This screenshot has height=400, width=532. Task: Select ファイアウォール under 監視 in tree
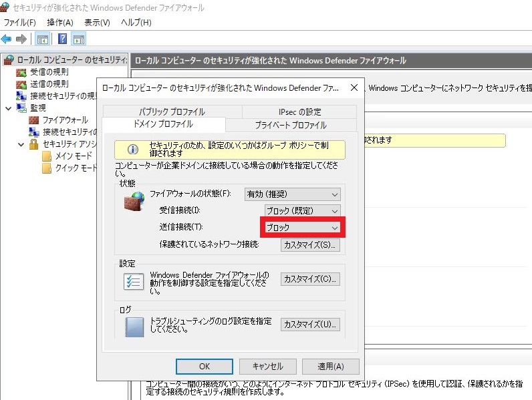point(65,120)
